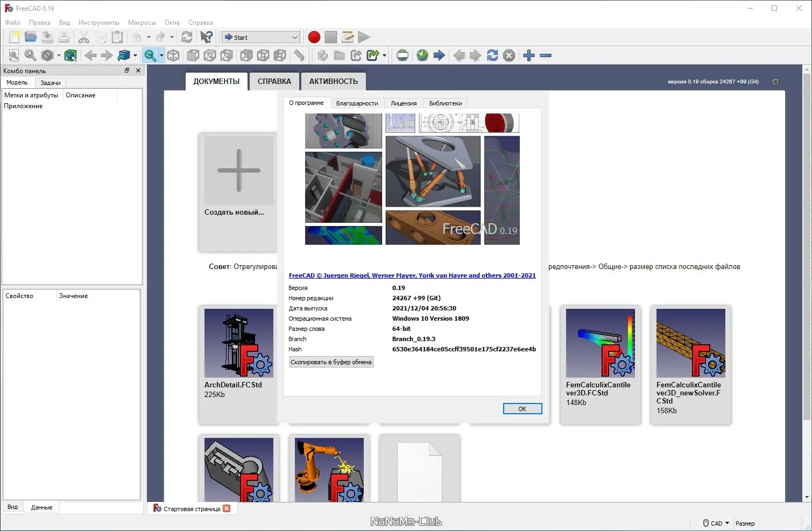
Task: Select the О программе tab
Action: click(306, 103)
